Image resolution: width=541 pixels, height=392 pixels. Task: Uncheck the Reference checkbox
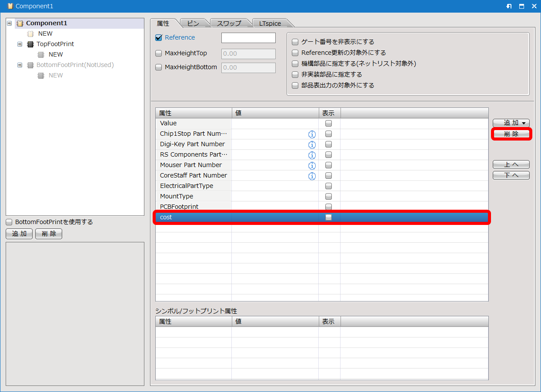click(159, 37)
